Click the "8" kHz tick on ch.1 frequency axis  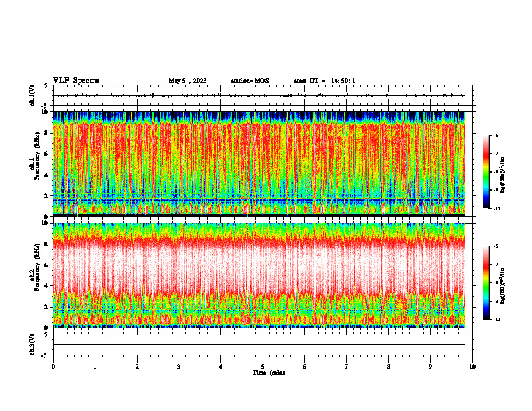47,133
